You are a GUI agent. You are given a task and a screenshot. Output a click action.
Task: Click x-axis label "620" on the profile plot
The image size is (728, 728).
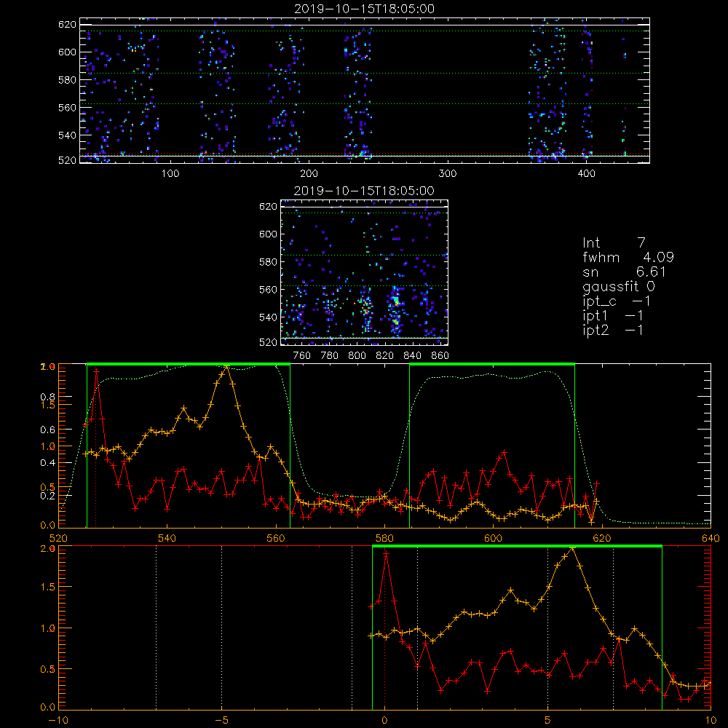tap(602, 539)
